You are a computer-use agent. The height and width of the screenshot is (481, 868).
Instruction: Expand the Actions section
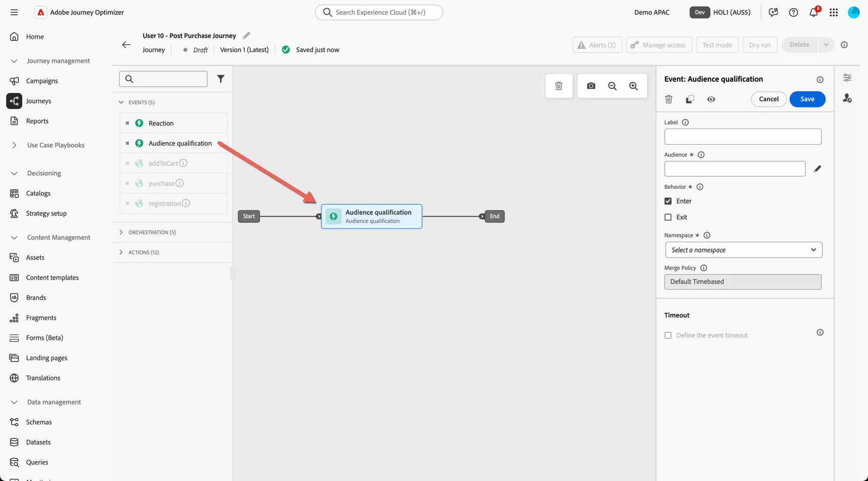click(121, 252)
